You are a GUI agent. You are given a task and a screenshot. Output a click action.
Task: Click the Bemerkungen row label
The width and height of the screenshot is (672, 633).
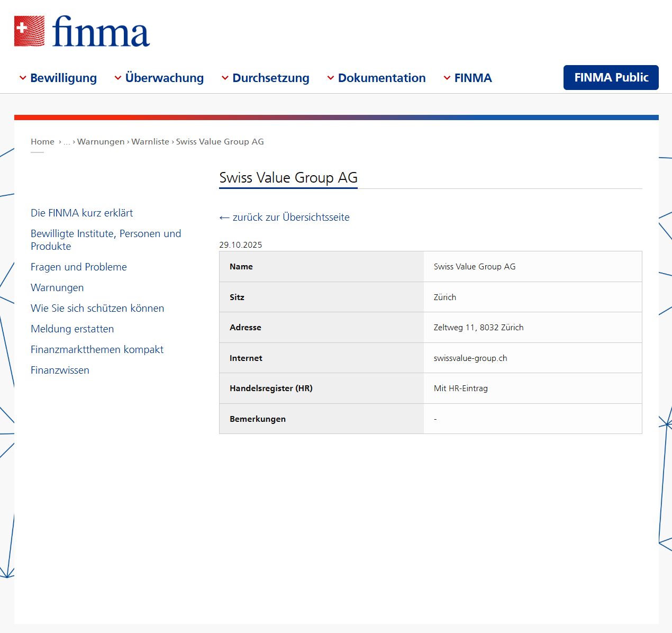[x=258, y=419]
